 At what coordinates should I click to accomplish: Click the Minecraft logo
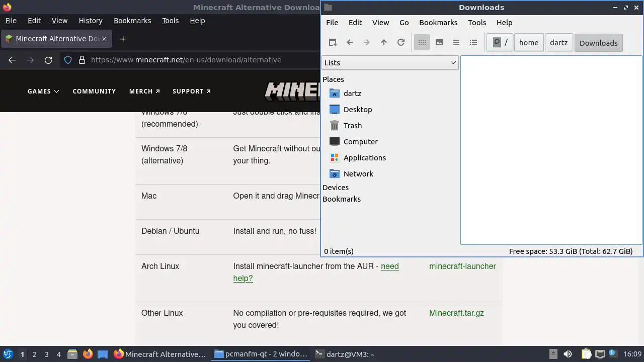(x=293, y=91)
